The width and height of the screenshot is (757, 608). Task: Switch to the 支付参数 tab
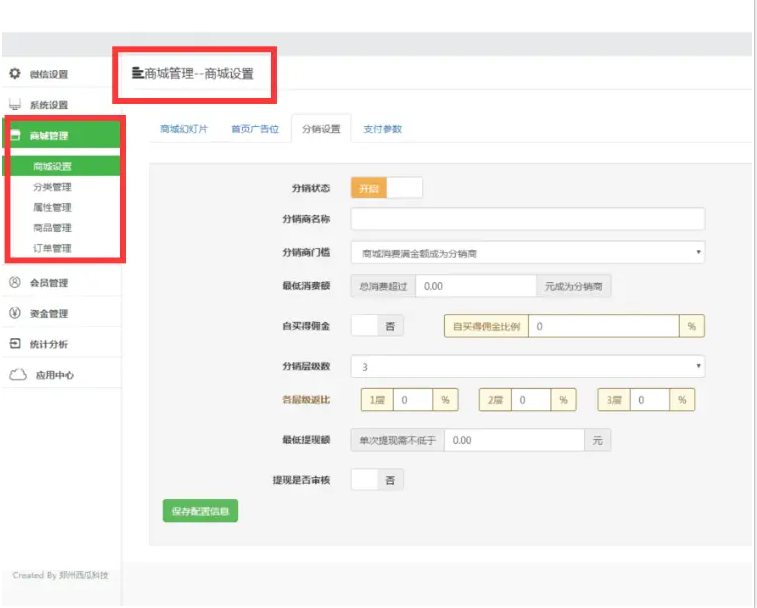click(x=382, y=129)
